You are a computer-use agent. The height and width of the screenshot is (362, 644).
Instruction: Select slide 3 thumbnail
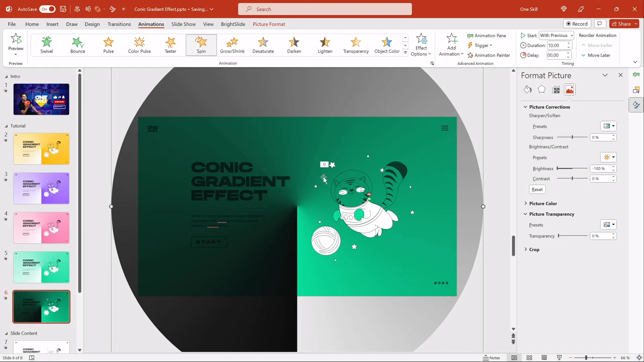tap(41, 188)
